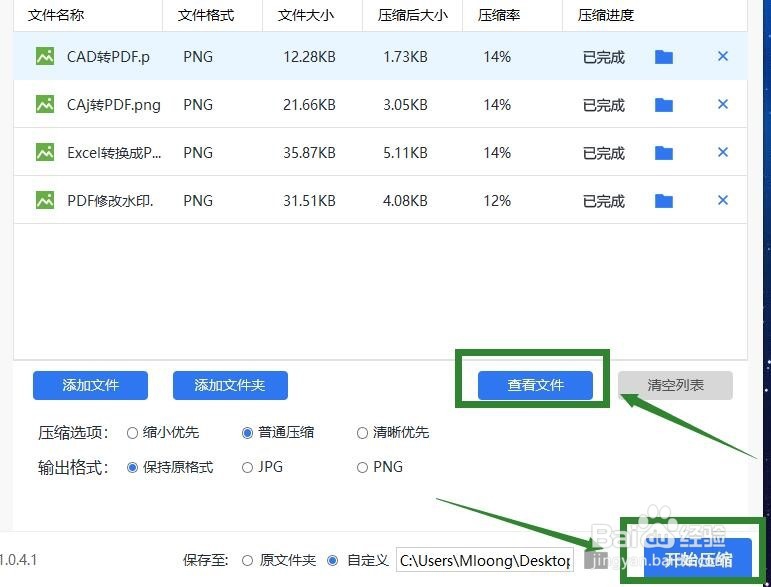
Task: Click original size 31.51KB
Action: click(x=309, y=201)
